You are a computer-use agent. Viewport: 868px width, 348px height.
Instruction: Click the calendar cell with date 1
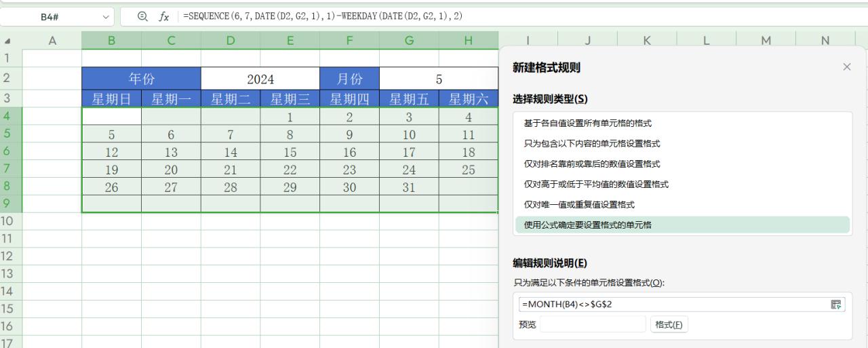[290, 117]
